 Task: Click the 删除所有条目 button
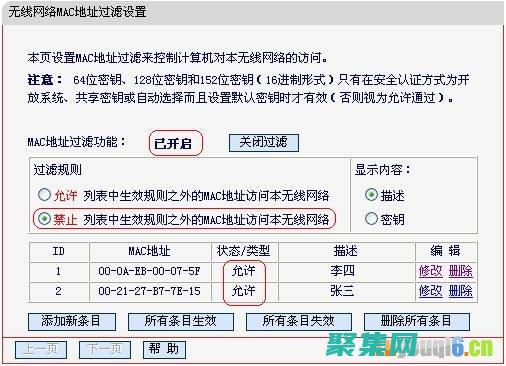[417, 321]
